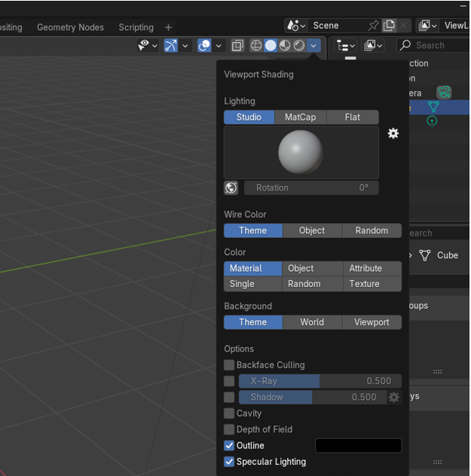
Task: Set Background to World
Action: click(312, 322)
